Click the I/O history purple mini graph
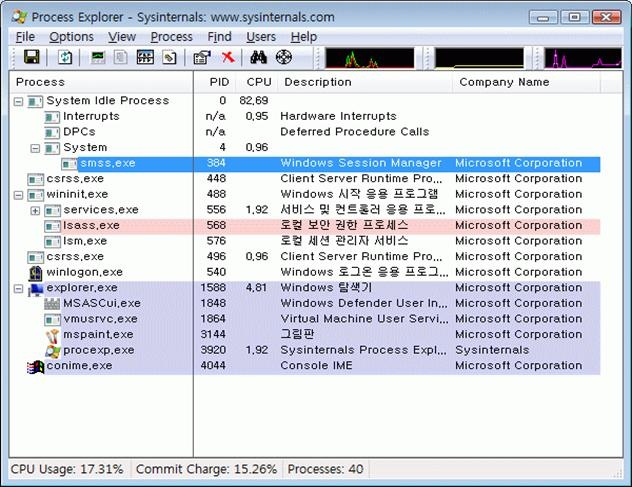 point(583,58)
